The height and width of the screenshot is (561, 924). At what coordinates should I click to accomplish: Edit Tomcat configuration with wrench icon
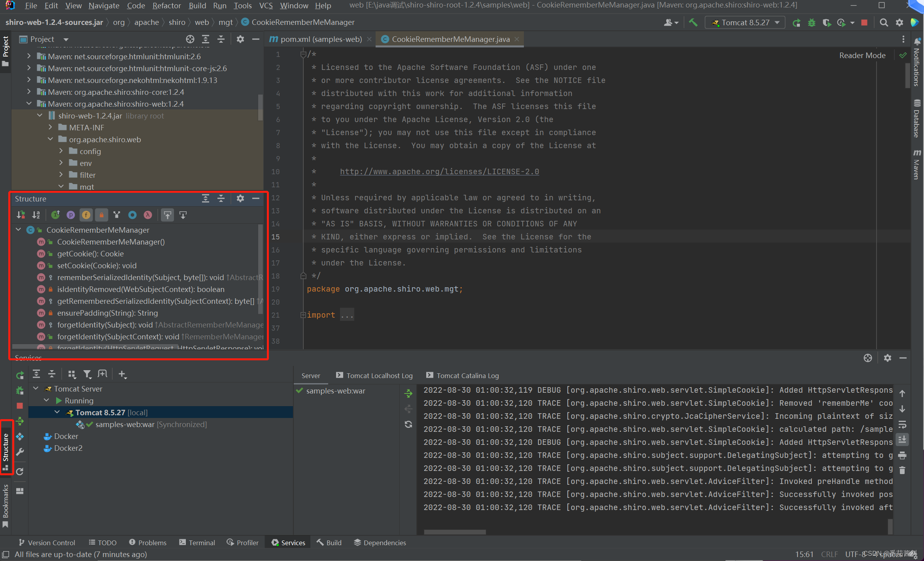(20, 452)
